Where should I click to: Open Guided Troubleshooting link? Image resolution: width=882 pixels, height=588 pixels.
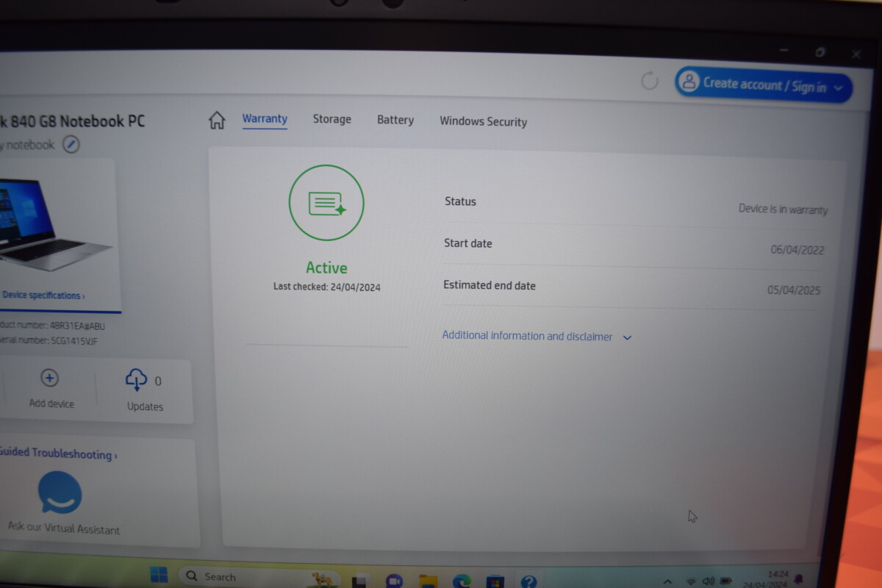tap(57, 453)
